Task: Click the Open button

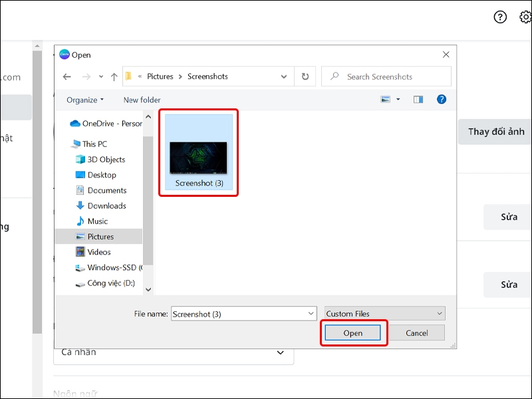Action: pos(353,333)
